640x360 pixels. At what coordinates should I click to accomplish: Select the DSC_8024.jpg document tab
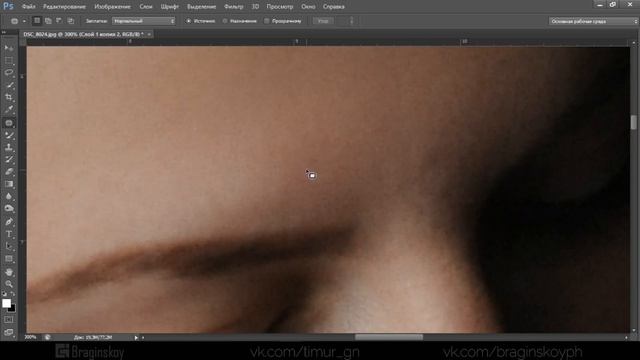(83, 34)
